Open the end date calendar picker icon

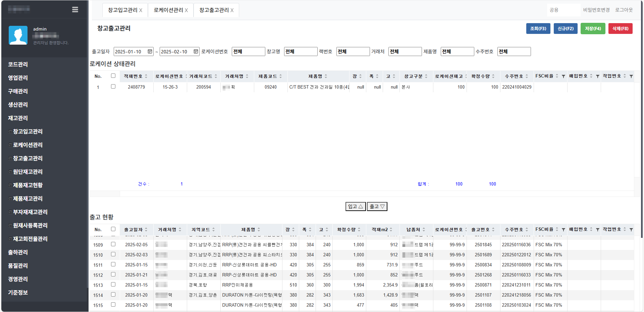196,51
